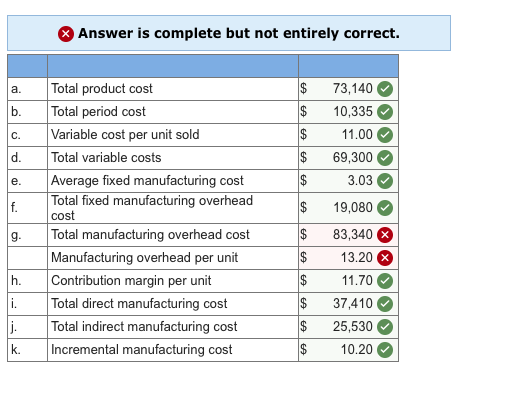
Task: Click green checkmark beside 73,140
Action: pos(385,89)
